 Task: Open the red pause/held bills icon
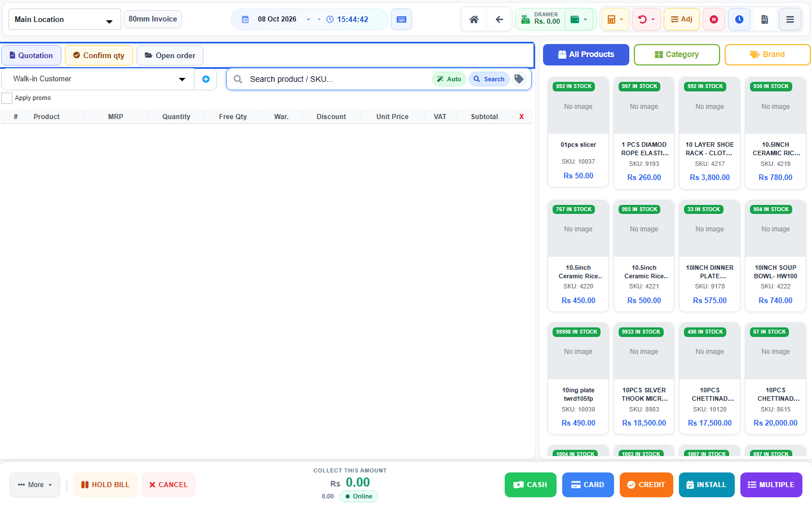pyautogui.click(x=714, y=19)
